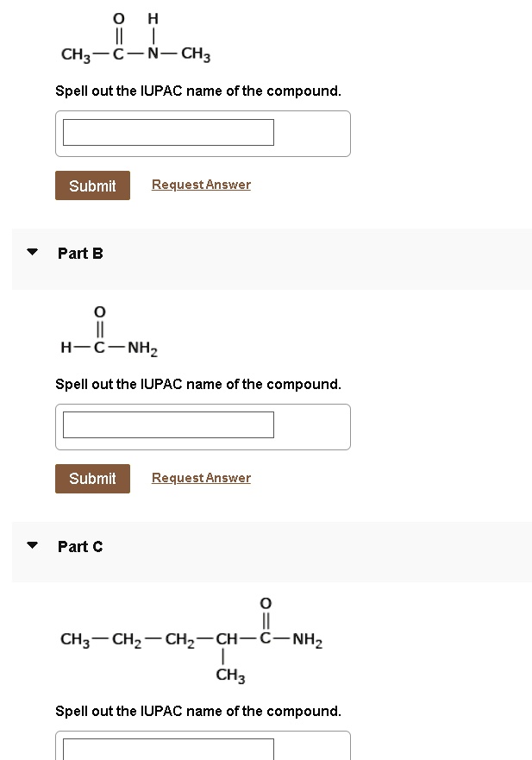Click the first 'Spell out the IUPAC name' prompt

pyautogui.click(x=198, y=91)
